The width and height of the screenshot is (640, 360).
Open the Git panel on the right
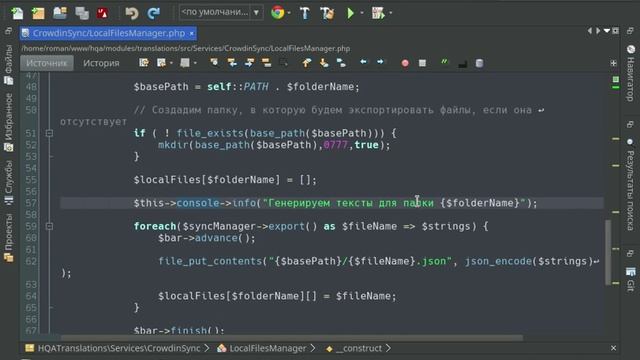coord(631,279)
